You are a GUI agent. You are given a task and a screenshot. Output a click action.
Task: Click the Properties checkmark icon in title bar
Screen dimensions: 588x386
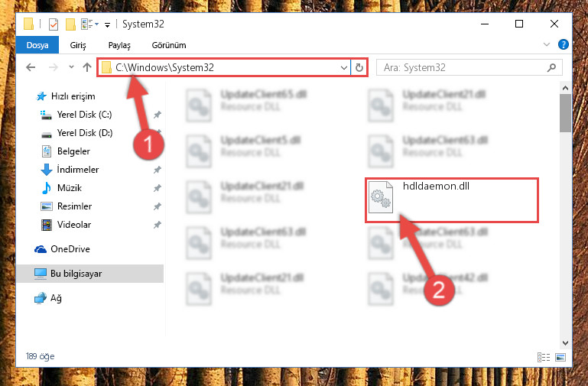pyautogui.click(x=54, y=24)
